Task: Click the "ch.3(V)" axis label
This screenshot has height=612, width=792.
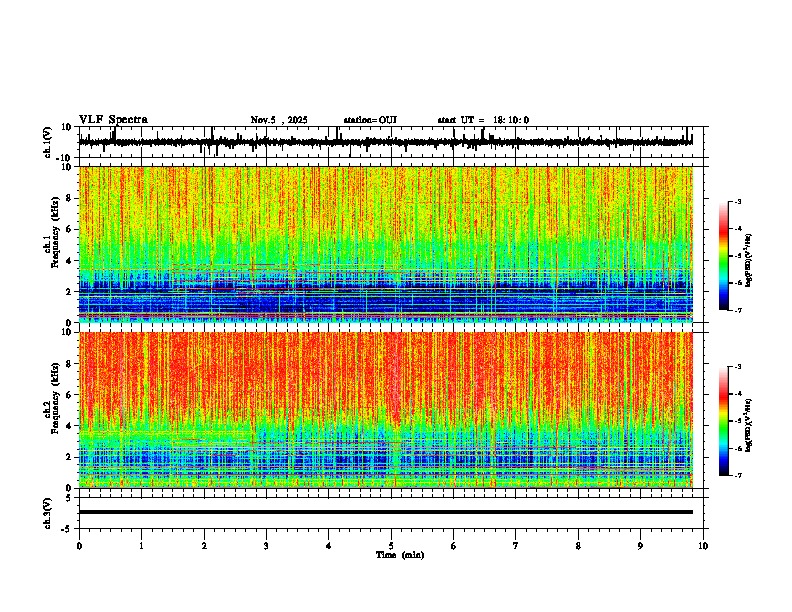Action: (48, 513)
